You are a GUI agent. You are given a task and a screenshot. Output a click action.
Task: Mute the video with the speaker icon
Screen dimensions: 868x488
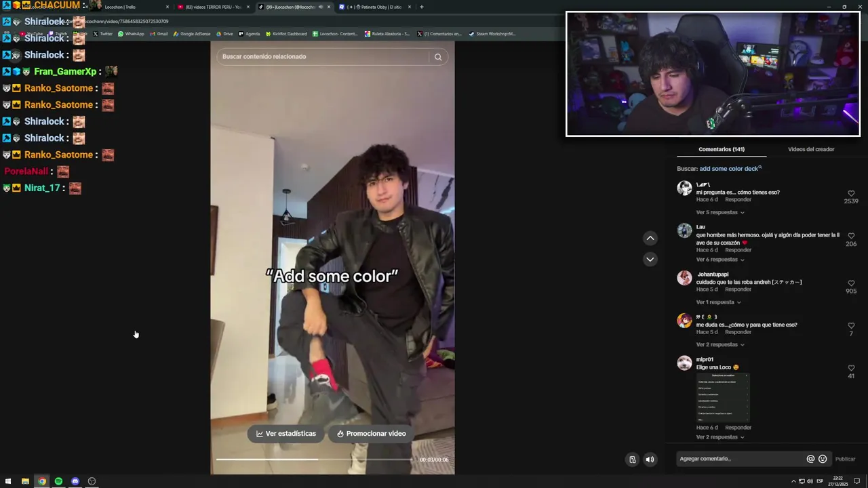(x=650, y=460)
